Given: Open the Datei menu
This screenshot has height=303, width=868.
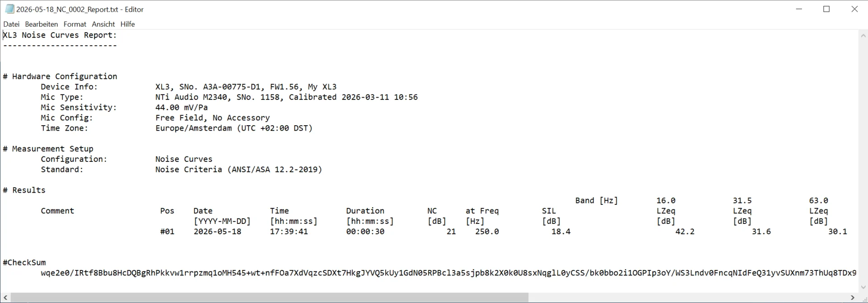Looking at the screenshot, I should (x=11, y=24).
